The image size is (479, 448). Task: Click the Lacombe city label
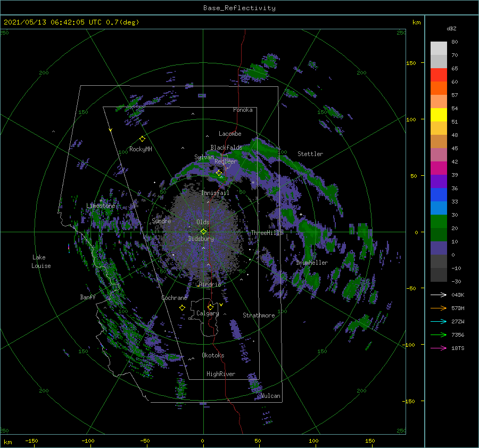[230, 134]
